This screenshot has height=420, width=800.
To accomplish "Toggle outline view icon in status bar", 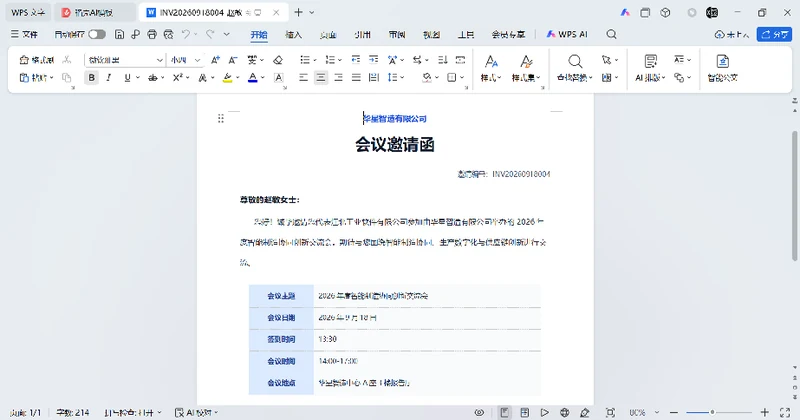I will [x=524, y=412].
